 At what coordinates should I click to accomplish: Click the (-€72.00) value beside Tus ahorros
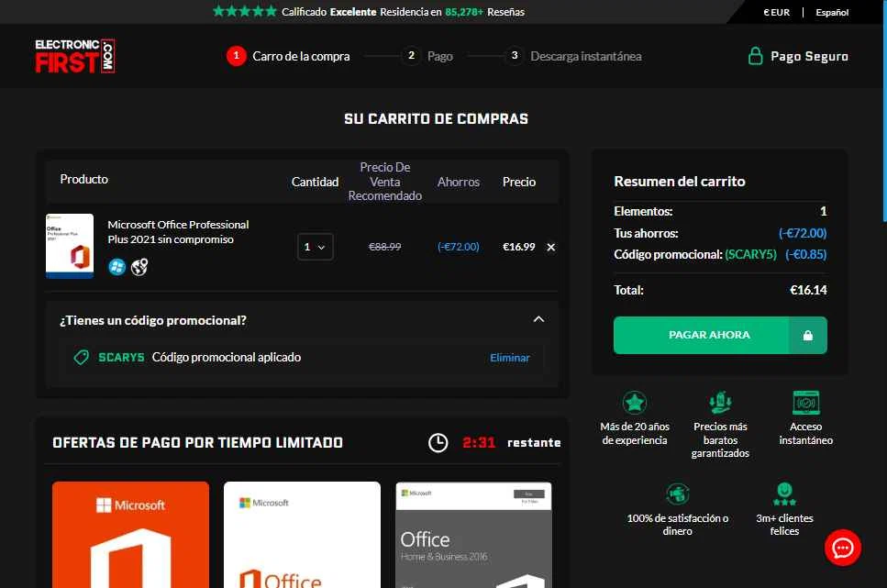tap(803, 233)
